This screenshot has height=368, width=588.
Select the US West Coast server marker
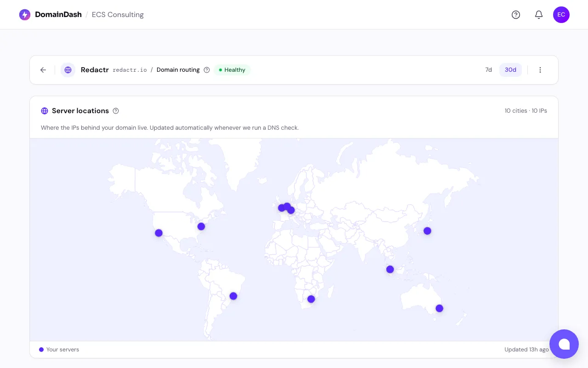tap(159, 233)
